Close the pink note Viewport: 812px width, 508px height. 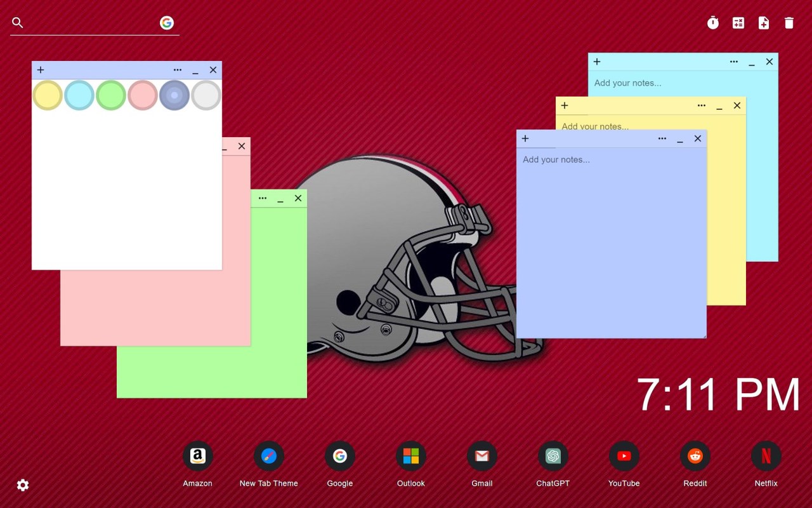[x=242, y=146]
